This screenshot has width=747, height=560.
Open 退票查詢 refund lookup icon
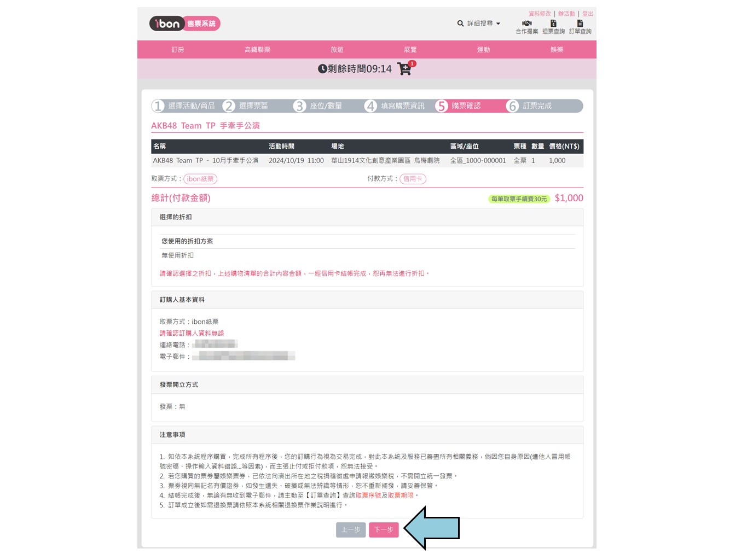(x=553, y=24)
